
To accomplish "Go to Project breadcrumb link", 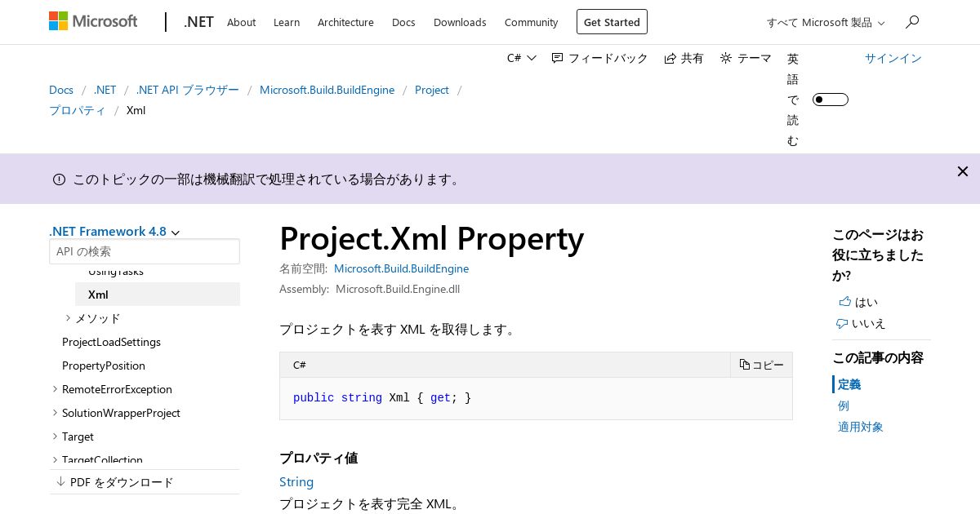I will pos(432,90).
